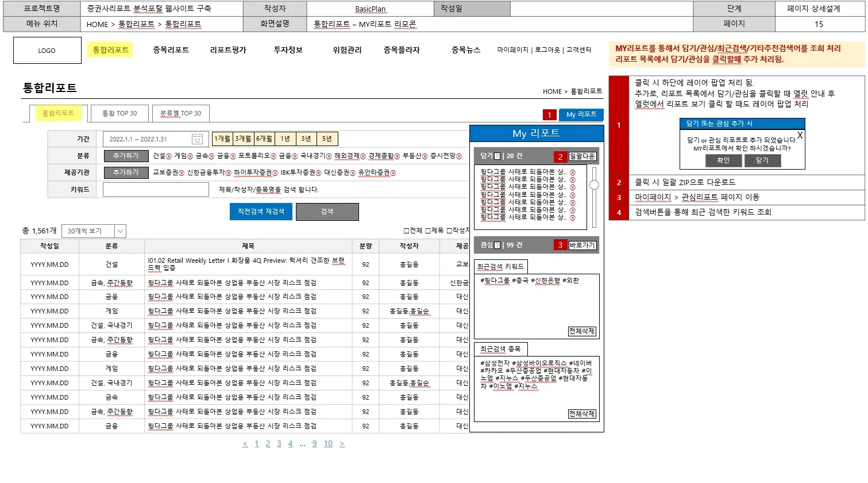Viewport: 868px width, 483px height.
Task: Click 추가하기 in the 제공기관 row
Action: coord(126,172)
